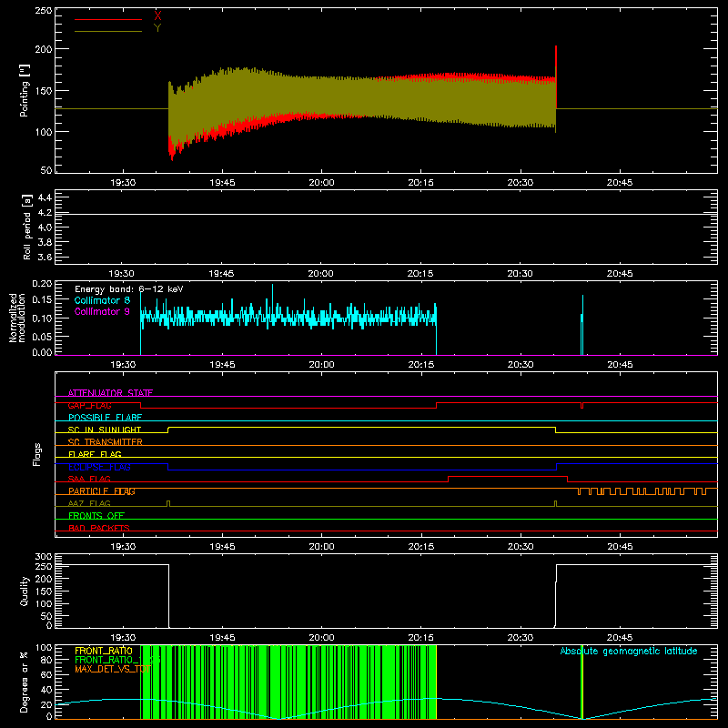Image resolution: width=728 pixels, height=728 pixels.
Task: Click the '0.20' tick on modulation axis
Action: (42, 284)
